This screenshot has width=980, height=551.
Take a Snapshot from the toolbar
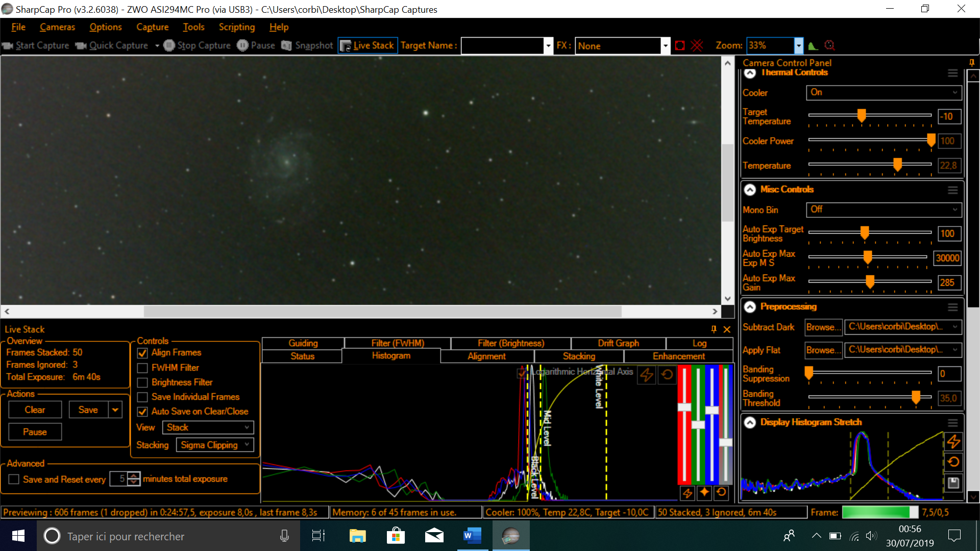307,45
